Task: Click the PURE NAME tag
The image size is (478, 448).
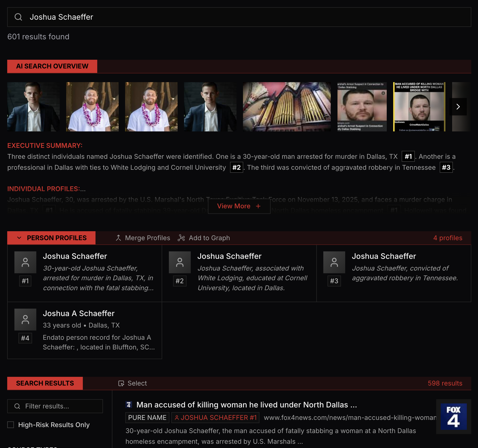Action: tap(147, 418)
